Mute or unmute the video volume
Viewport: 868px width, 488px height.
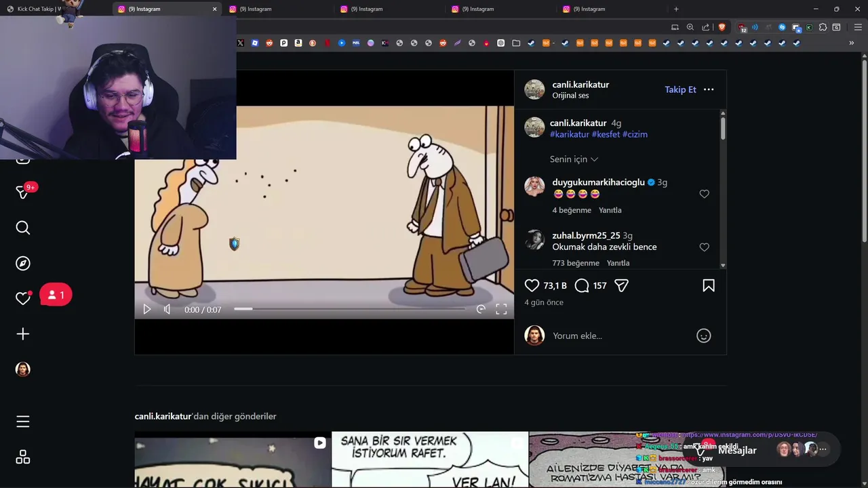(x=167, y=309)
